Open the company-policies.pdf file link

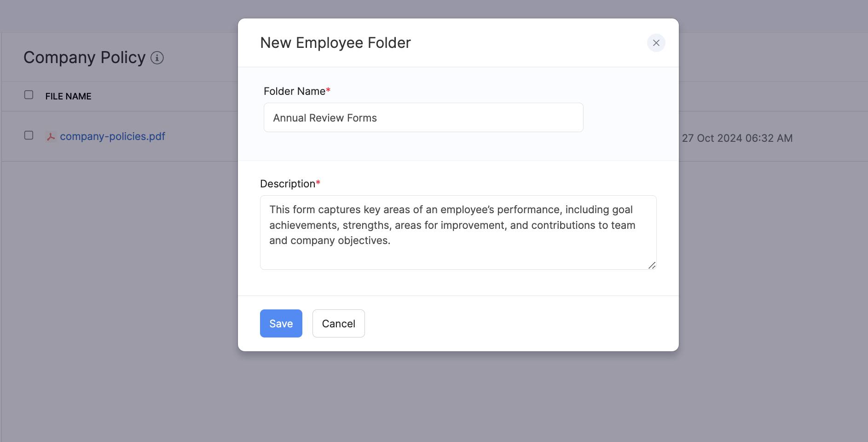tap(112, 136)
